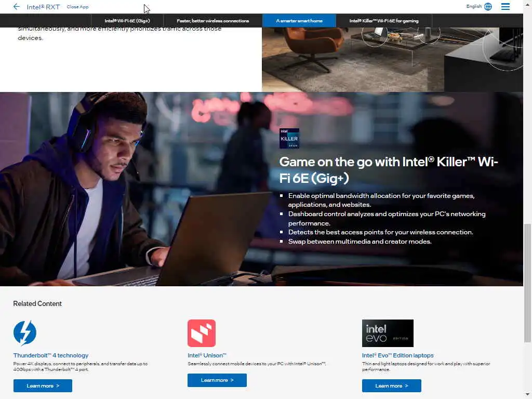The height and width of the screenshot is (399, 532).
Task: Click the Thunderbolt lightning icon
Action: point(25,333)
